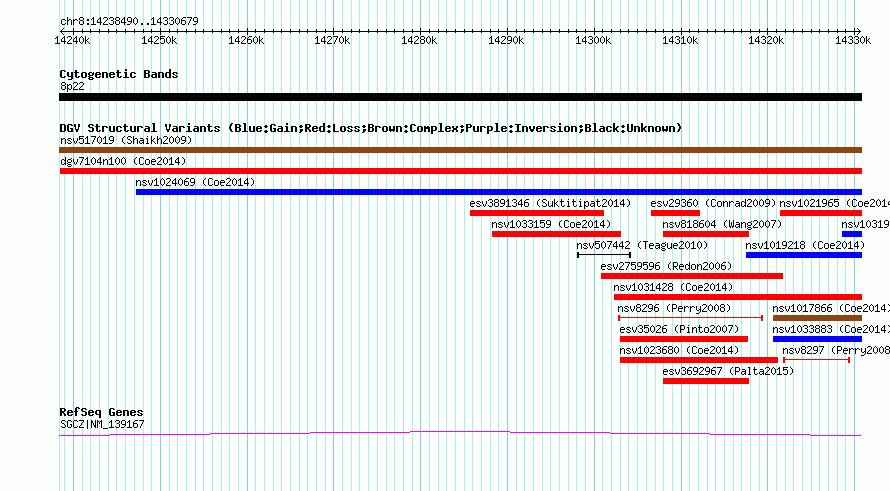The height and width of the screenshot is (491, 890).
Task: Open the nsv1019218 (Coe2014) label
Action: click(805, 245)
